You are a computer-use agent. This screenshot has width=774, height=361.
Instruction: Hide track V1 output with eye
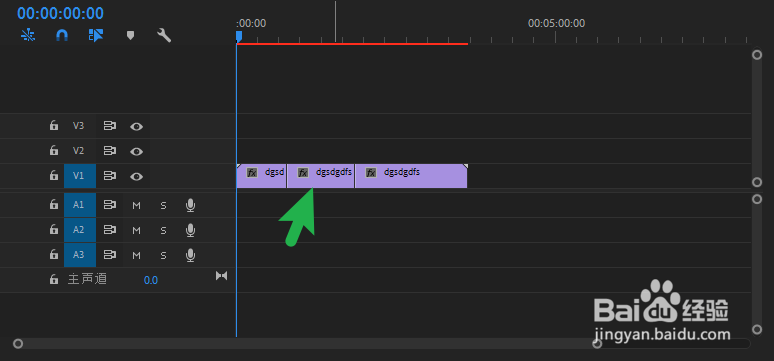[136, 176]
